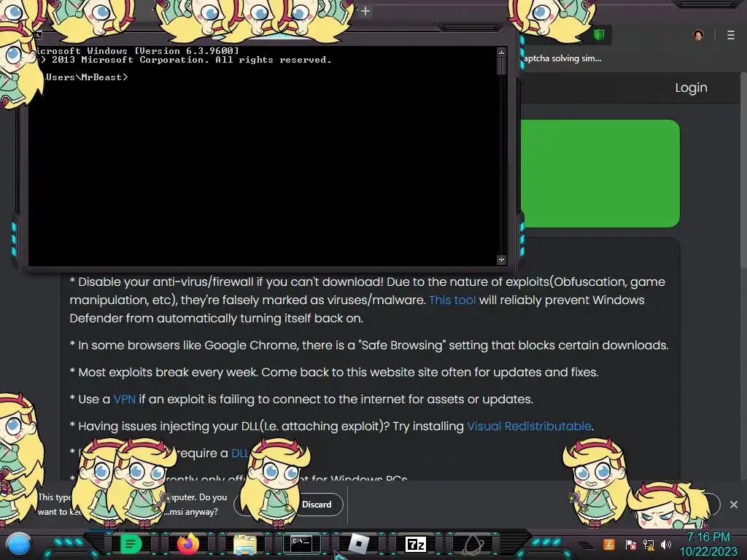Viewport: 747px width, 560px height.
Task: Click the green shield extension icon
Action: (599, 34)
